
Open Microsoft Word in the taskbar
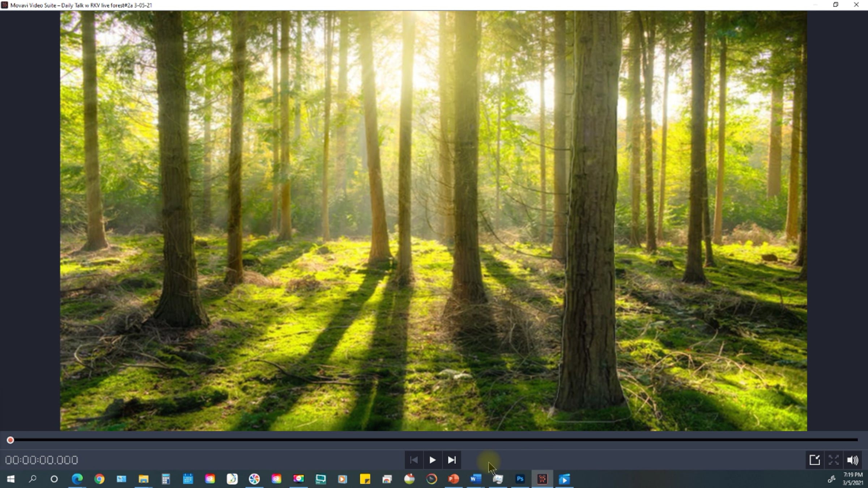click(476, 479)
